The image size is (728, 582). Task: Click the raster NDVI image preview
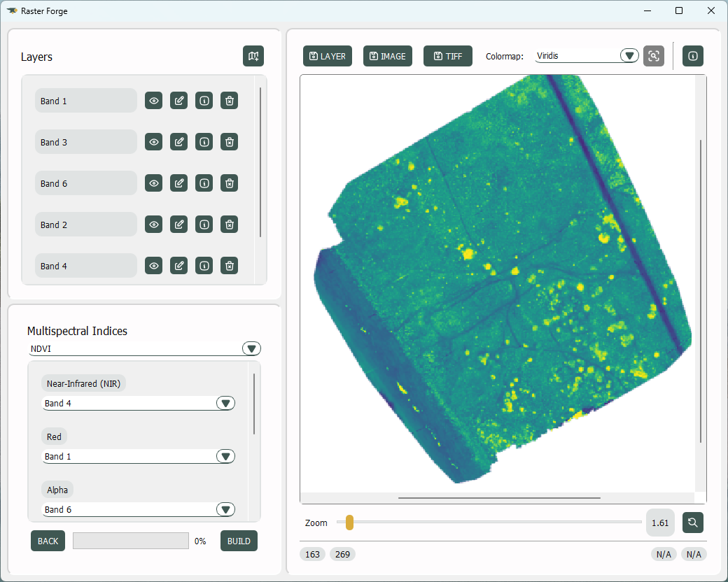coord(503,279)
